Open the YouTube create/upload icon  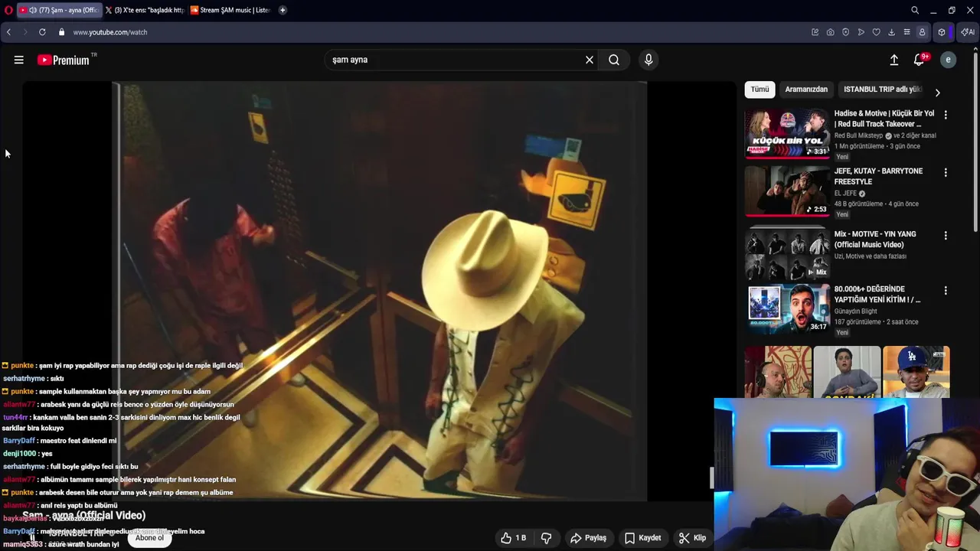[x=893, y=60]
